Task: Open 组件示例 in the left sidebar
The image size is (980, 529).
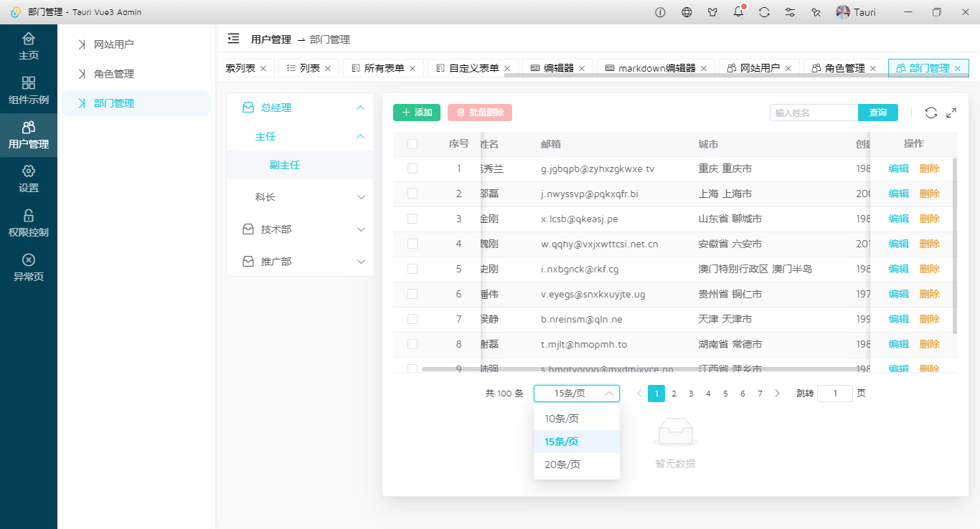Action: [29, 90]
